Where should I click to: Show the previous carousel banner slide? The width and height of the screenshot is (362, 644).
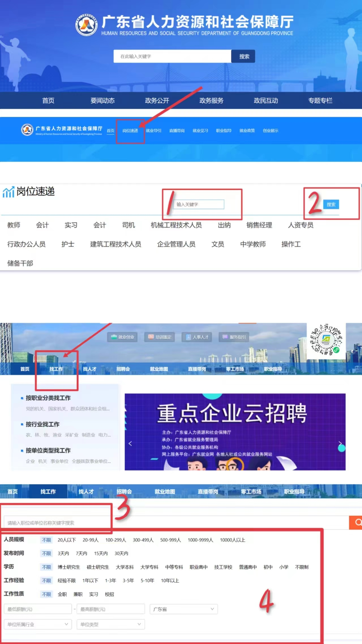[x=130, y=443]
